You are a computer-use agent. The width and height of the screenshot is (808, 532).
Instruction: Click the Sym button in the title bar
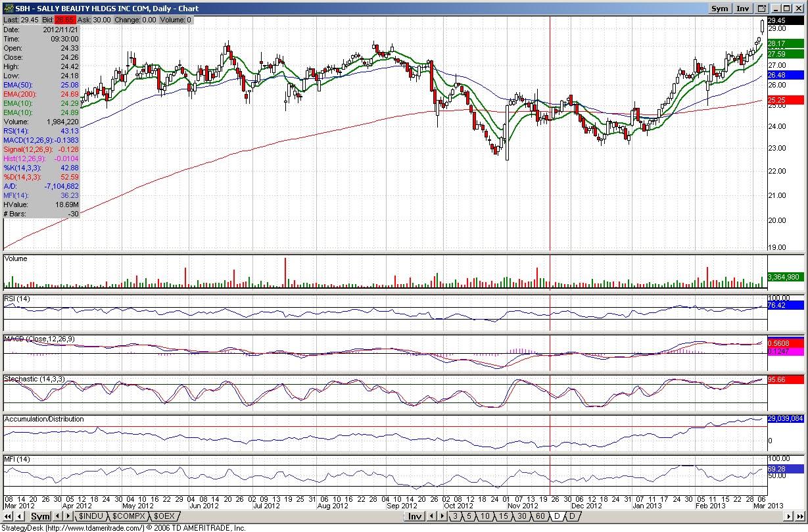pos(720,9)
